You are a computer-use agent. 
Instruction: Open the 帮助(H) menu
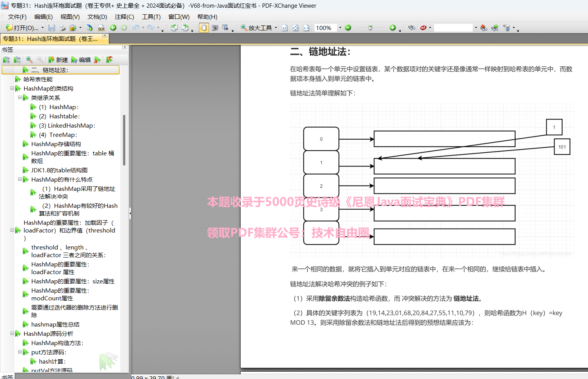pos(207,17)
